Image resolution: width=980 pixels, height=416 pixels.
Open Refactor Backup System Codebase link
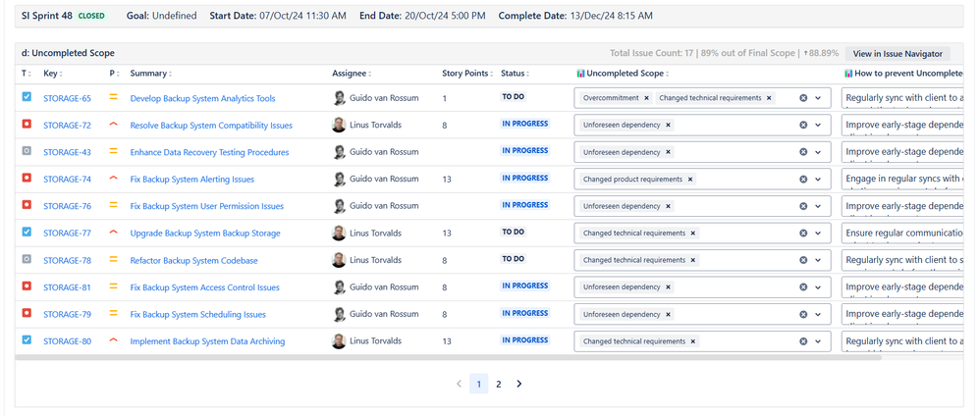[x=193, y=260]
